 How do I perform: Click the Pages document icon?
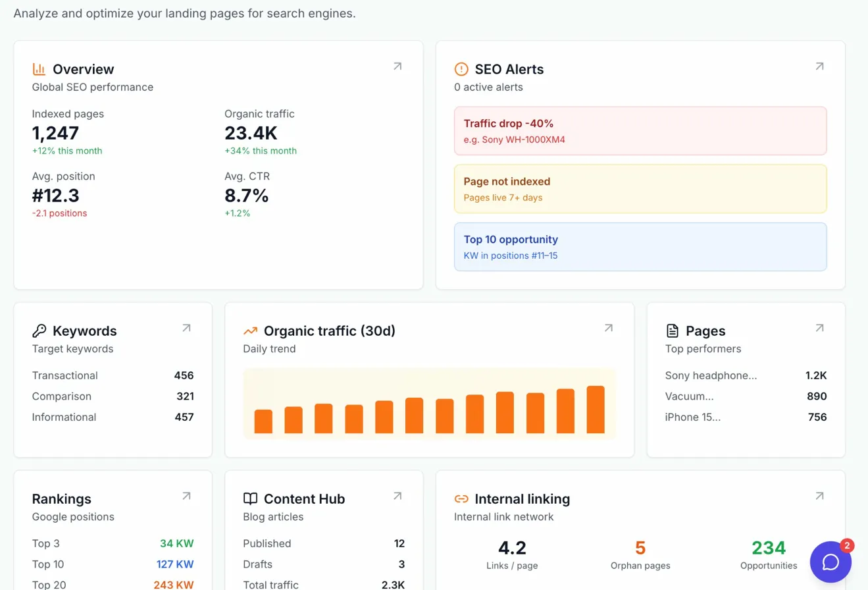tap(673, 331)
